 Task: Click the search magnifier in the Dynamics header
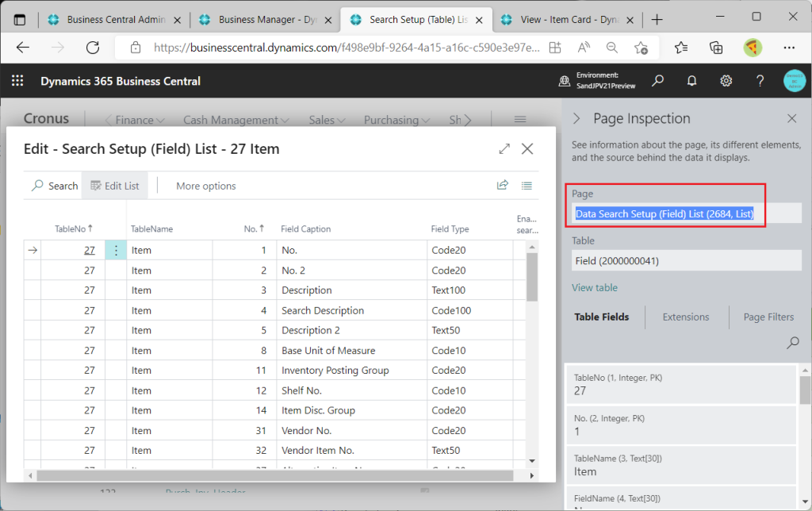click(x=657, y=81)
